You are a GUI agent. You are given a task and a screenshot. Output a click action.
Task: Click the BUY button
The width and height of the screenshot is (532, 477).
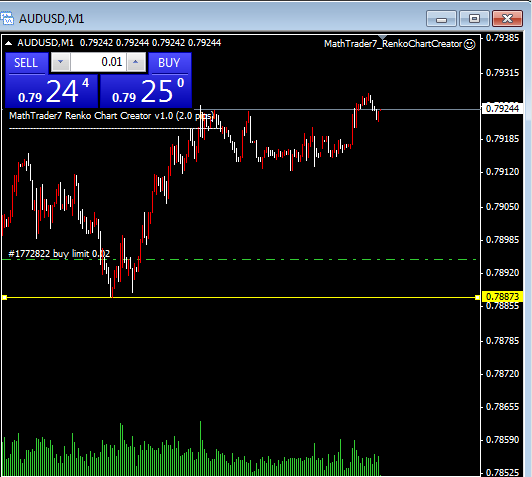pos(169,63)
